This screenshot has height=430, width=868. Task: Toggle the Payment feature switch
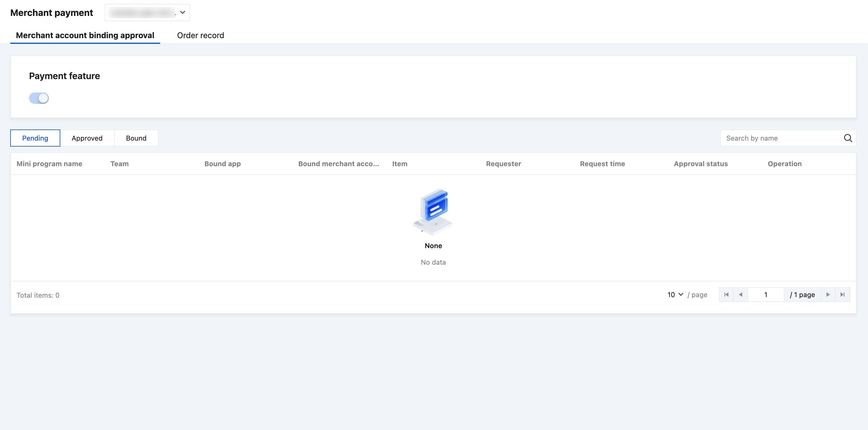pos(39,98)
